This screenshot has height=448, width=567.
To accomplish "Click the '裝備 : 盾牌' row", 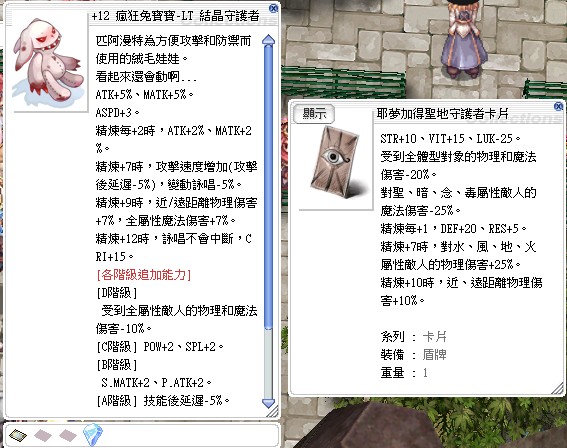I will point(414,355).
